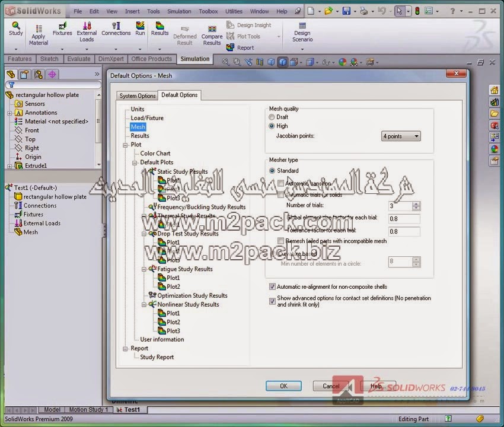
Task: Collapse the Default Plots node
Action: pyautogui.click(x=135, y=162)
